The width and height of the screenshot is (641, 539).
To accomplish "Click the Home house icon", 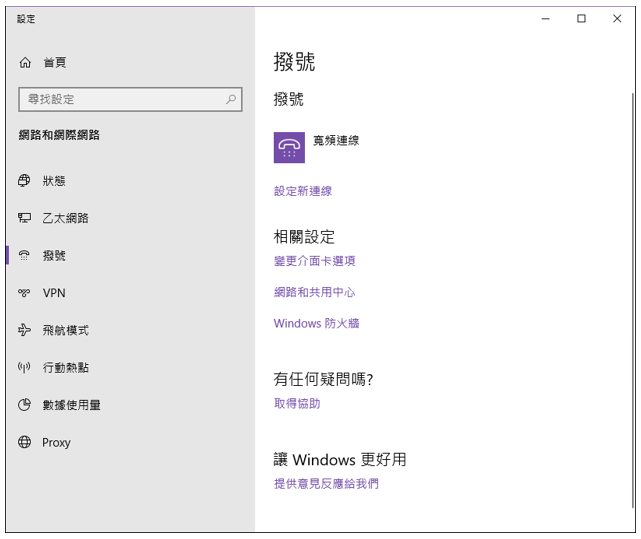I will pyautogui.click(x=25, y=62).
